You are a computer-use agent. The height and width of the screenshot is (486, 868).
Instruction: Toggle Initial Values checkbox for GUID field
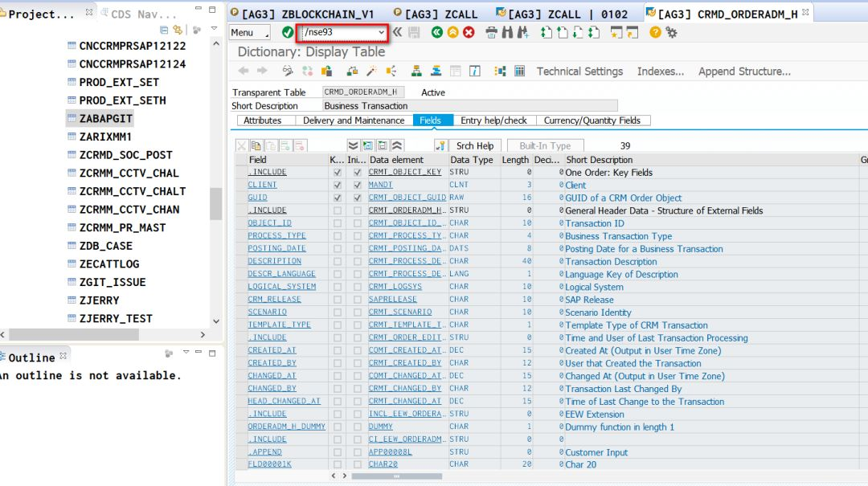357,198
